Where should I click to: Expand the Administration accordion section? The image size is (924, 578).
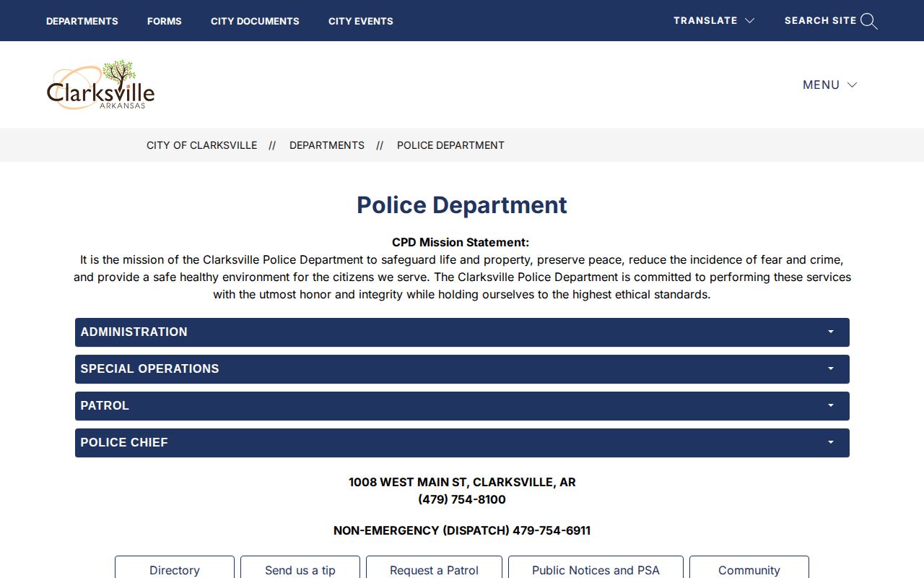(x=462, y=332)
